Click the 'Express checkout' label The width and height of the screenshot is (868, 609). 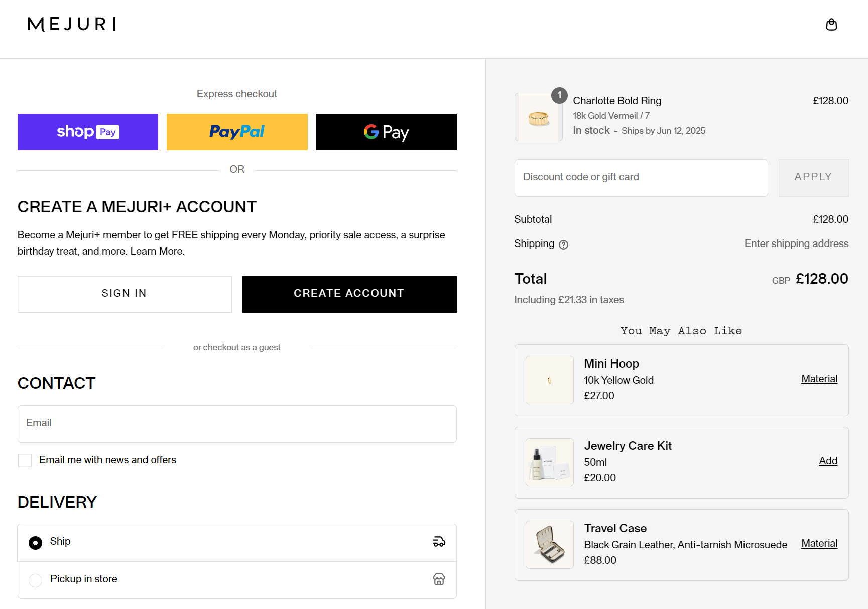pos(237,94)
